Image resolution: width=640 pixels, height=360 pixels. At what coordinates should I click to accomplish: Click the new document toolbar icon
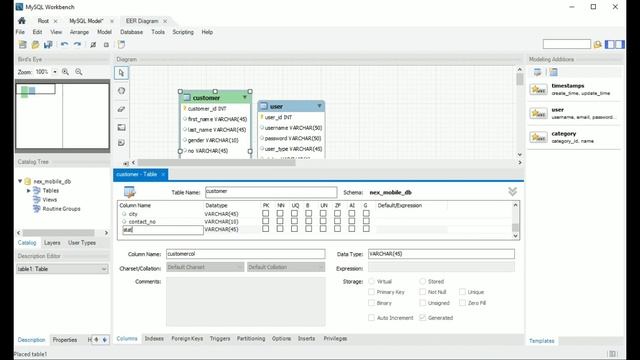121,44
